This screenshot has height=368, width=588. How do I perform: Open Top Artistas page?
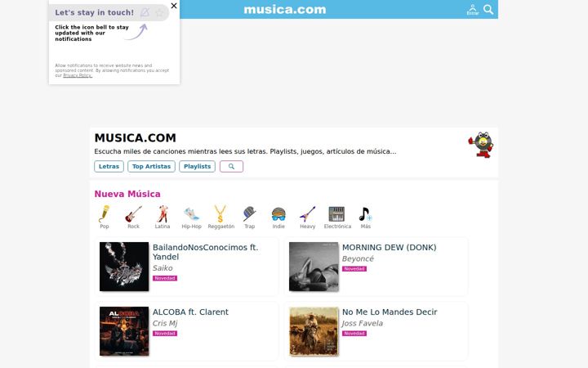[x=151, y=166]
